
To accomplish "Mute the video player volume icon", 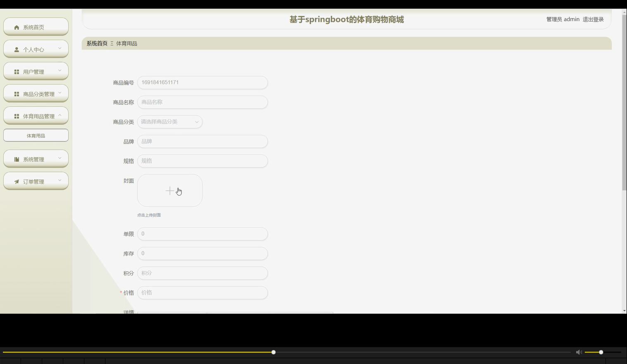I will click(x=579, y=352).
